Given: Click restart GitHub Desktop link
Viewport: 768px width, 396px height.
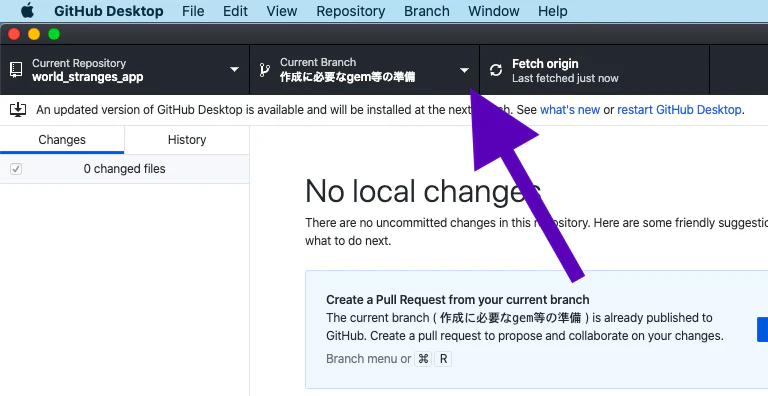Looking at the screenshot, I should pos(679,110).
